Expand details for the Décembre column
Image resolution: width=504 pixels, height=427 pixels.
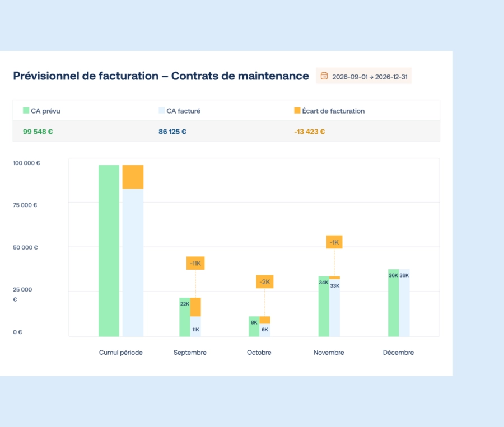click(398, 353)
